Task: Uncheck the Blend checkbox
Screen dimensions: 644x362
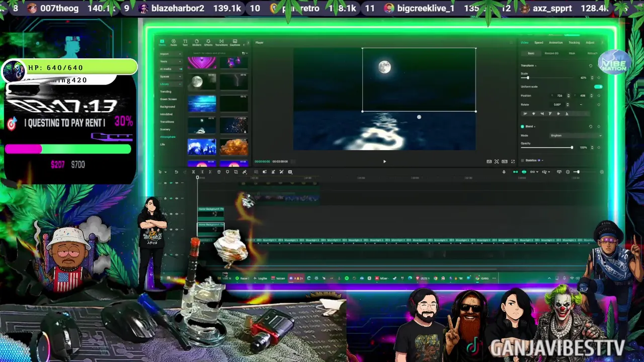Action: (x=522, y=126)
